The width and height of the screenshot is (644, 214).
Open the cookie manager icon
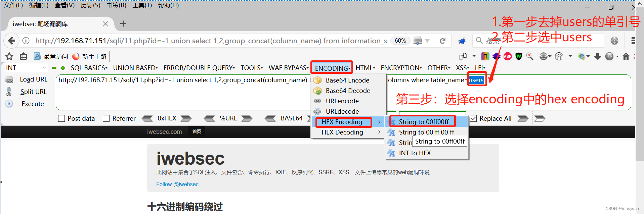(559, 56)
